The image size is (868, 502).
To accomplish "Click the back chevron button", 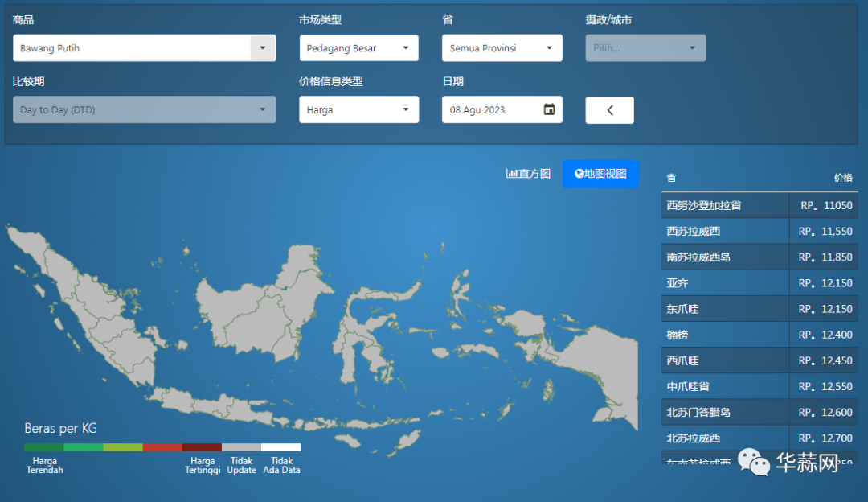I will (x=609, y=110).
